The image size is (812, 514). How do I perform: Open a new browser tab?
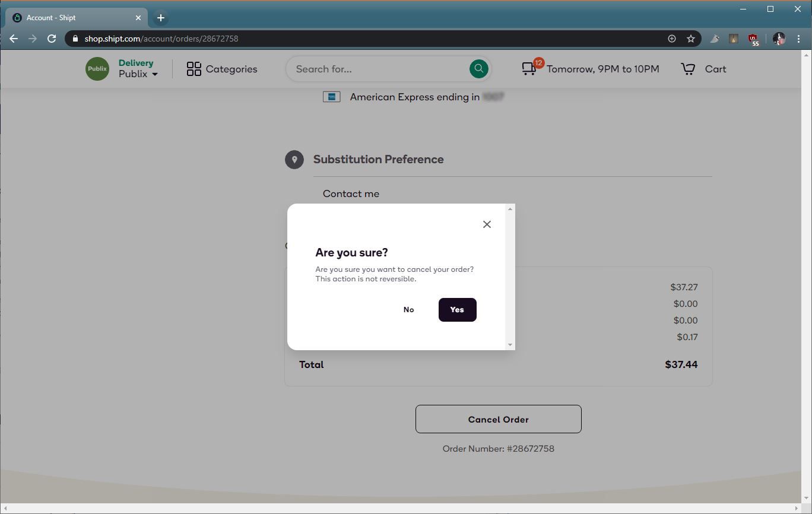[161, 18]
